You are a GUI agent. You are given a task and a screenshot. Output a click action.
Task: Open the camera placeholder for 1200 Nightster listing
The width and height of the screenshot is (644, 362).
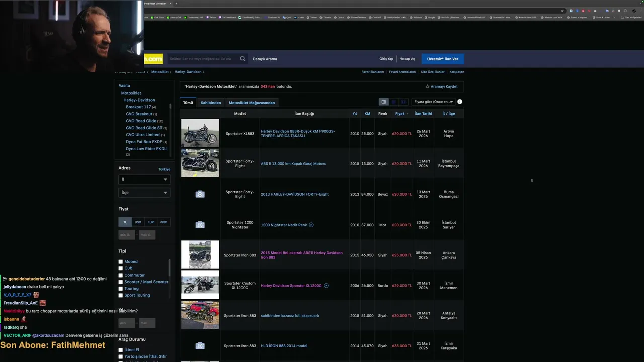point(200,225)
